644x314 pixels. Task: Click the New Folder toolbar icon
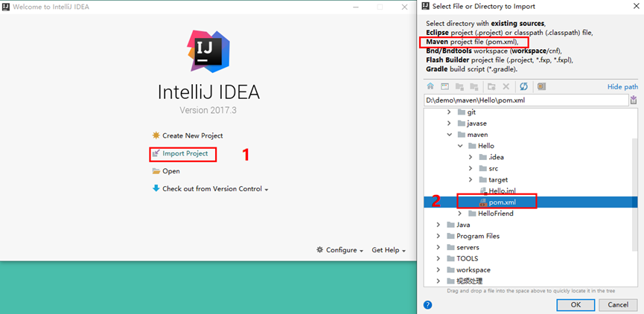click(491, 86)
